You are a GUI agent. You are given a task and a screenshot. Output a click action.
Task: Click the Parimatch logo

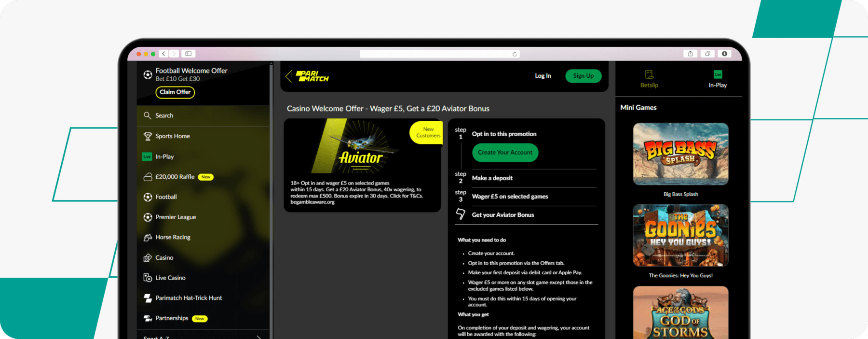pyautogui.click(x=312, y=76)
